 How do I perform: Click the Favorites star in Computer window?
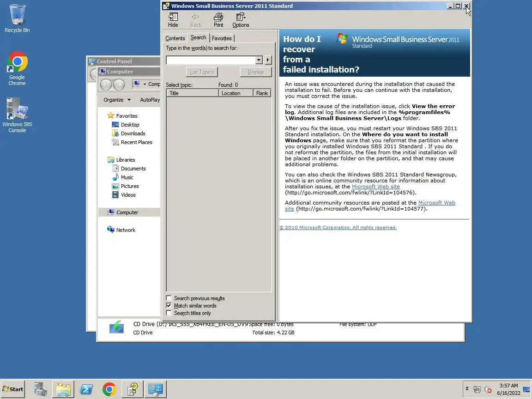pyautogui.click(x=111, y=116)
